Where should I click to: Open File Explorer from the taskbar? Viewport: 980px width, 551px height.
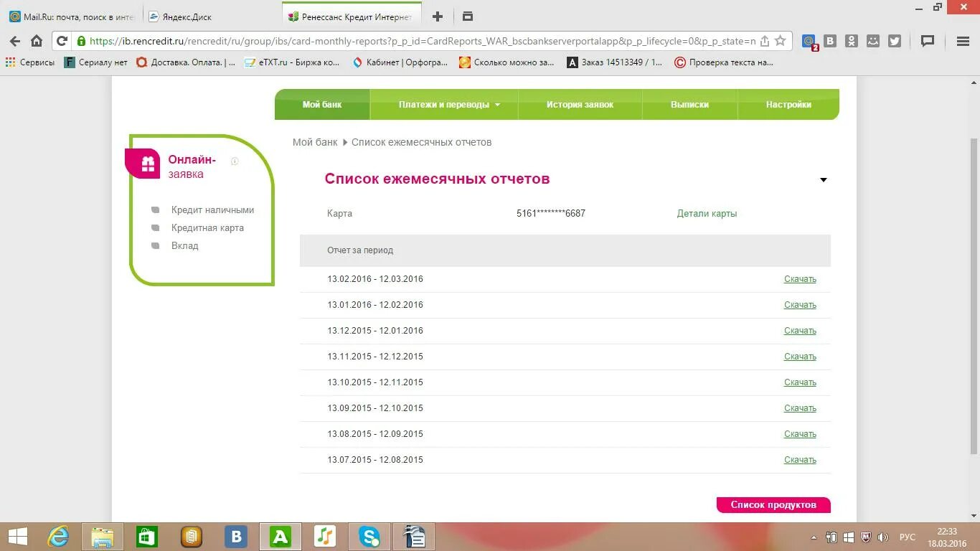point(103,537)
